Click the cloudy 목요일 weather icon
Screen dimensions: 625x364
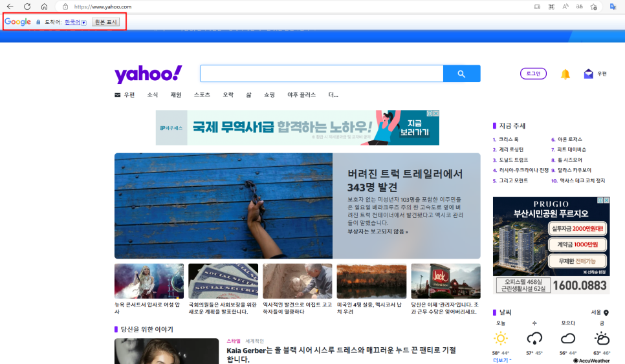pyautogui.click(x=568, y=339)
